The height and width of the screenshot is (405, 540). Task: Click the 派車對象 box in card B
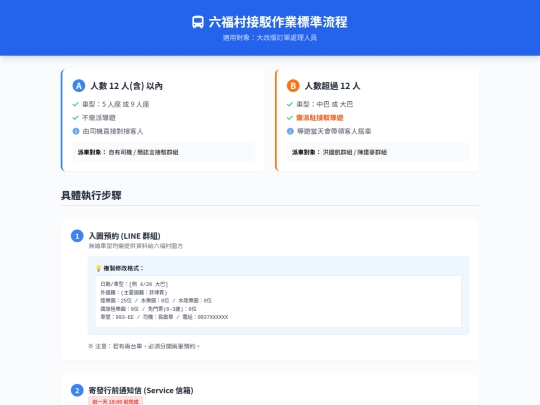coord(378,152)
